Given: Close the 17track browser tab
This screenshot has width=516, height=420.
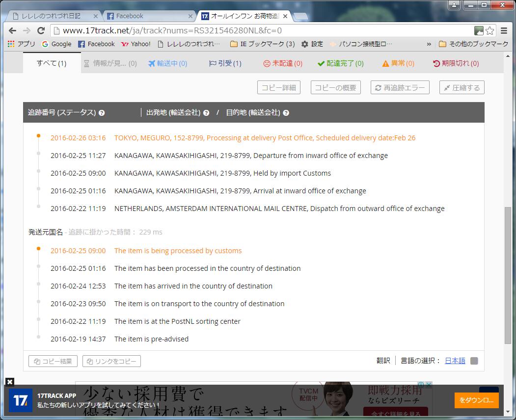Looking at the screenshot, I should (x=285, y=16).
